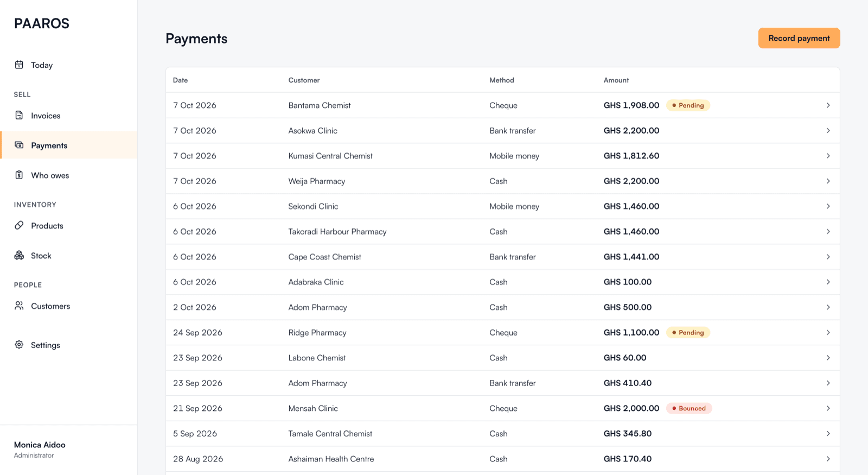Viewport: 868px width, 475px height.
Task: Click the Products pill icon
Action: (19, 225)
